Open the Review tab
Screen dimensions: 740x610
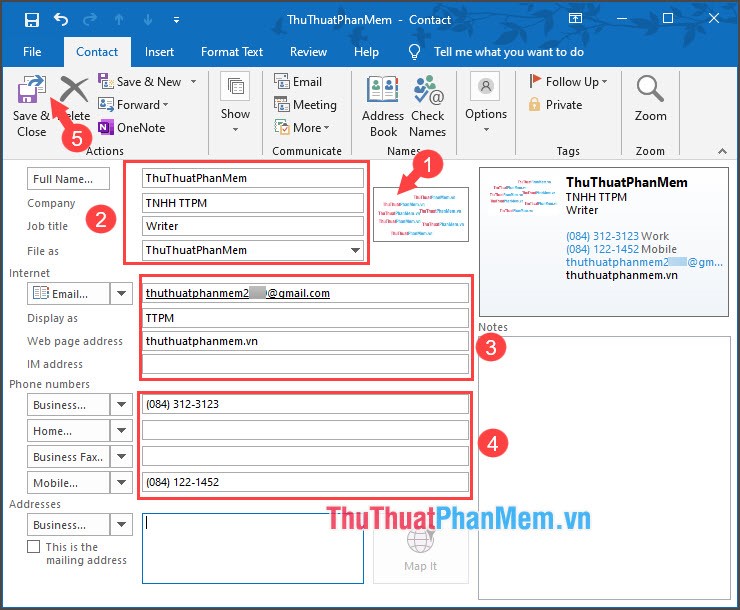pyautogui.click(x=308, y=52)
